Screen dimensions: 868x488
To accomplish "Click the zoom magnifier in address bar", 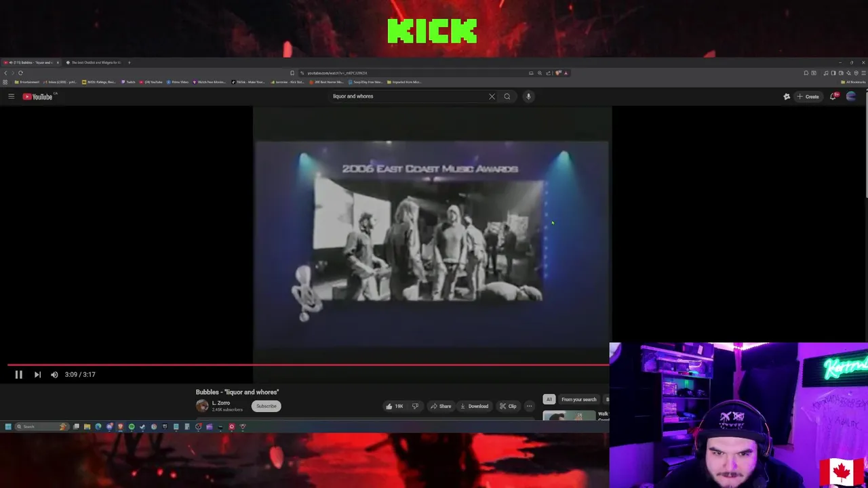I will (x=540, y=73).
